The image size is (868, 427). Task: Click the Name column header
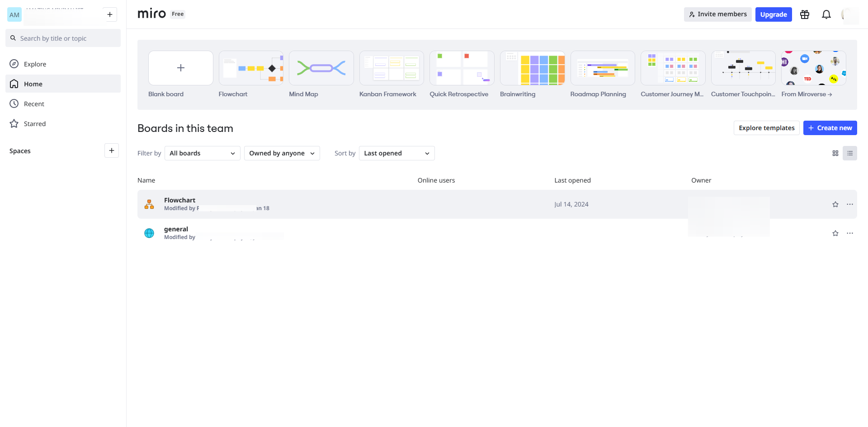pyautogui.click(x=146, y=180)
